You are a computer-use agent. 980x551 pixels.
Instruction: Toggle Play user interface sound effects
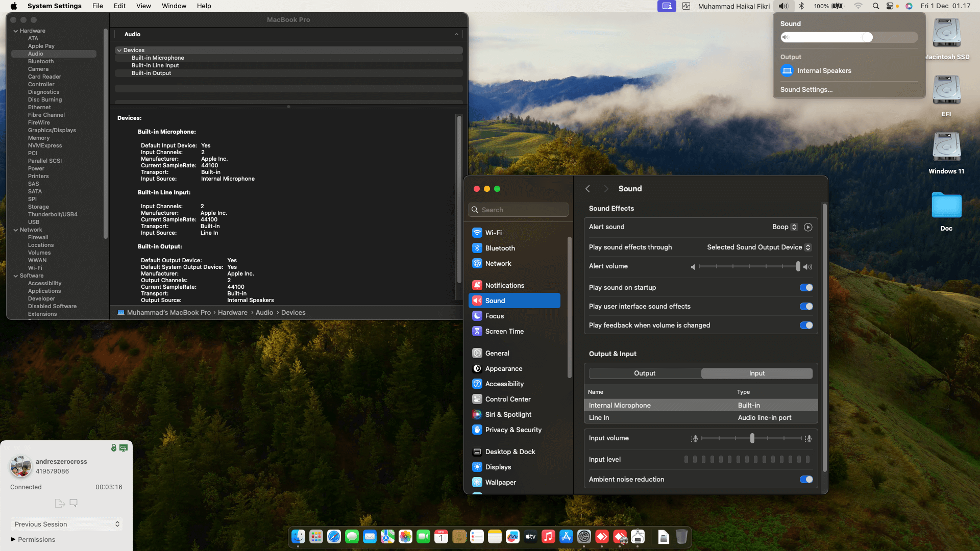[806, 307]
